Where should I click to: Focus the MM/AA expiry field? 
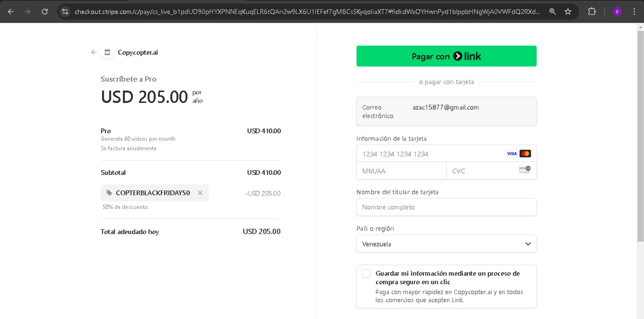pyautogui.click(x=401, y=171)
